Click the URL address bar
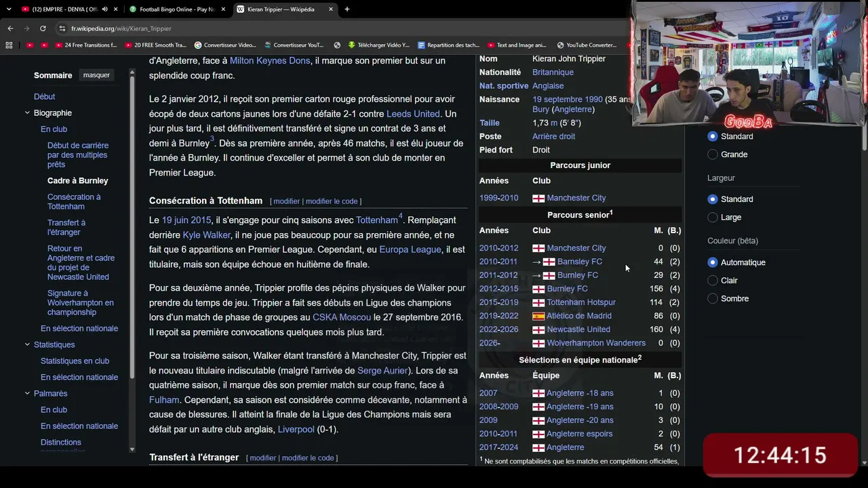This screenshot has height=488, width=868. point(339,28)
